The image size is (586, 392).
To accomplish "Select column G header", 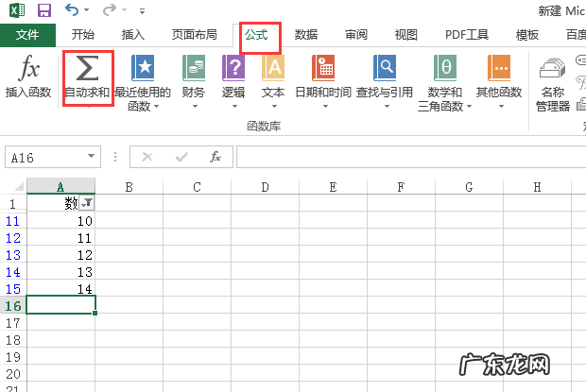I will [x=469, y=187].
